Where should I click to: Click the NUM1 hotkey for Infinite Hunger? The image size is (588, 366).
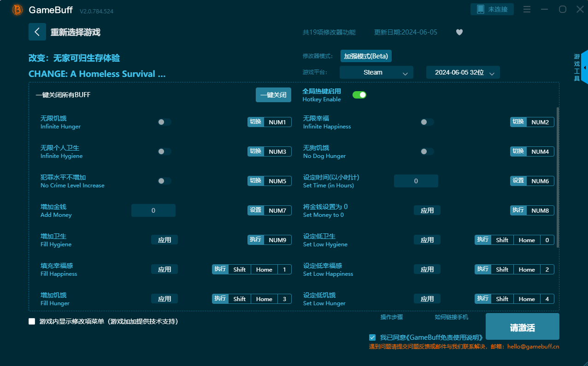(277, 122)
